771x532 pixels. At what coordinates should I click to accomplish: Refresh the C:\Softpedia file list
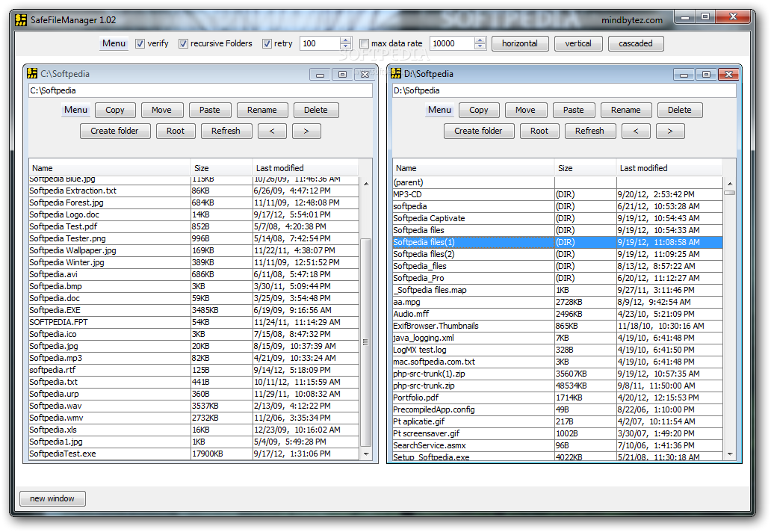click(x=226, y=131)
